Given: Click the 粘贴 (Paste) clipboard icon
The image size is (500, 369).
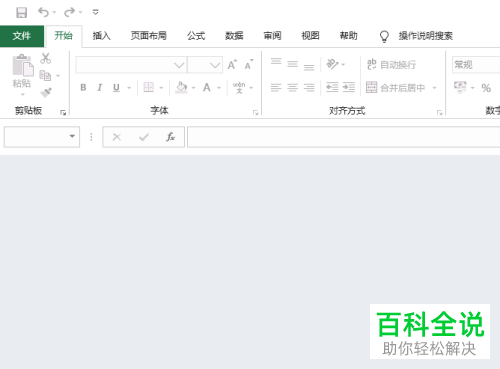Looking at the screenshot, I should (x=23, y=66).
